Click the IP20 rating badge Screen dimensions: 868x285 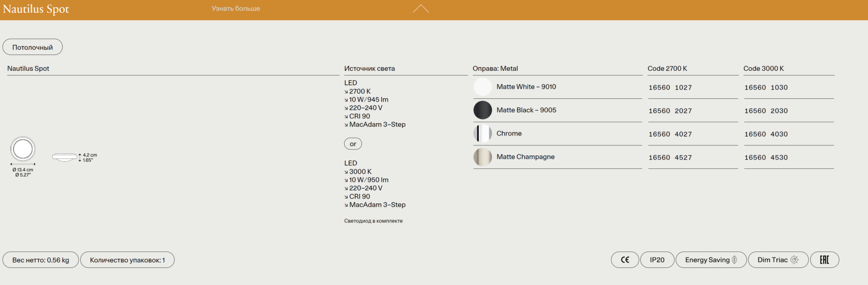[657, 260]
